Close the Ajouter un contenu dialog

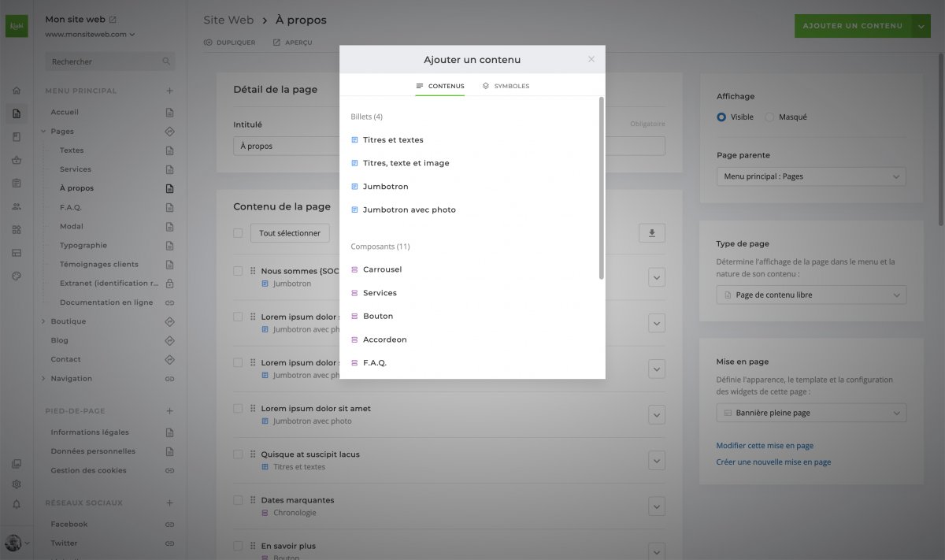click(591, 59)
